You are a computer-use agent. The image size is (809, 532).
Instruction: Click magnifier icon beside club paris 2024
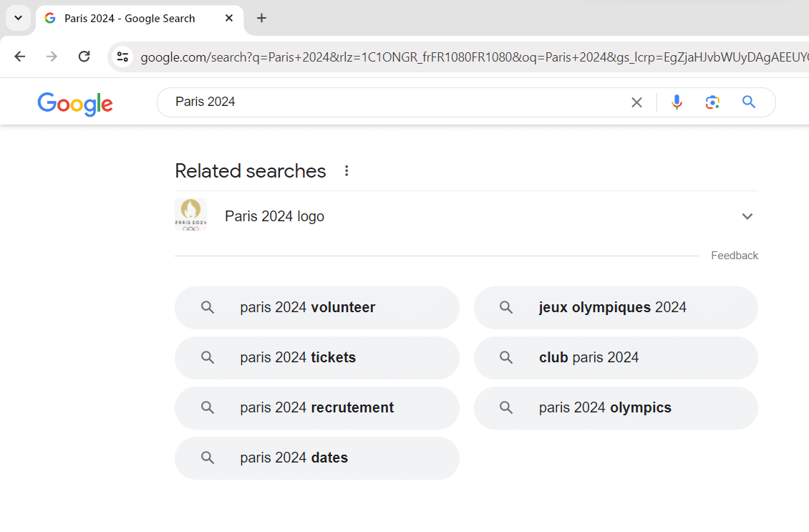(506, 357)
